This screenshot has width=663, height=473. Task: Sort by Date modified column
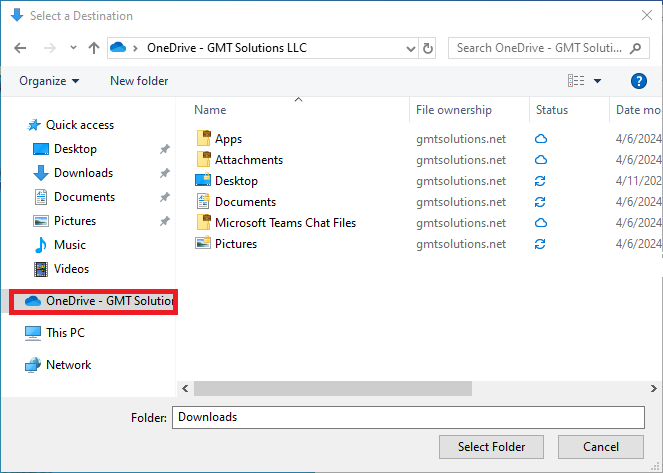point(638,110)
